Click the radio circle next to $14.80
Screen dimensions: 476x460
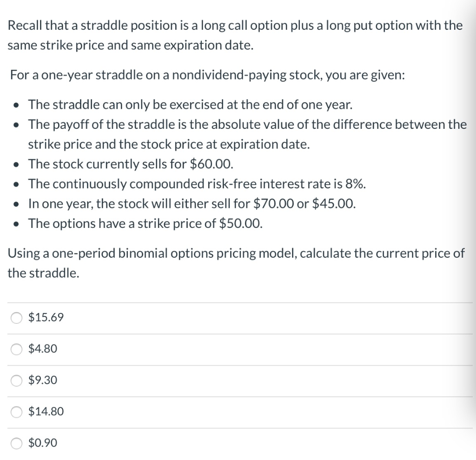16,412
